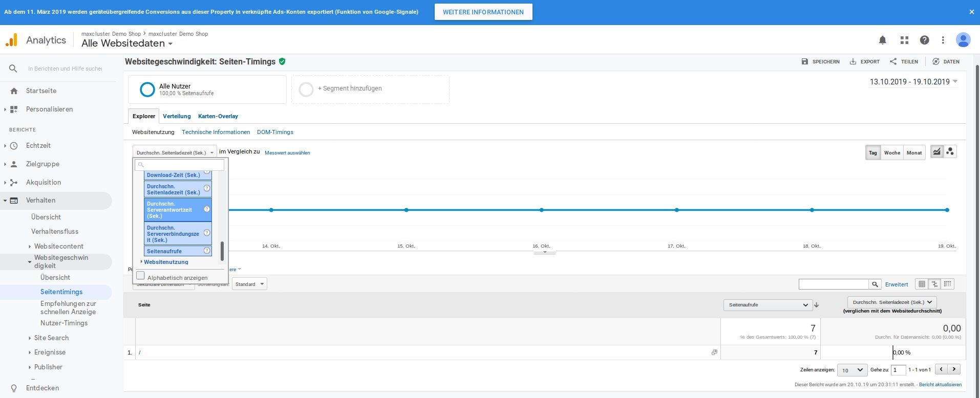Go to Startseite in the sidebar
Screen dimensions: 980x398
(41, 91)
